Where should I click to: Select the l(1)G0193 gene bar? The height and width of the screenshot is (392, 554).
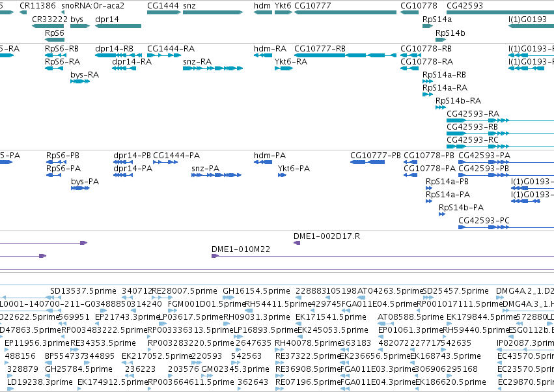531,26
